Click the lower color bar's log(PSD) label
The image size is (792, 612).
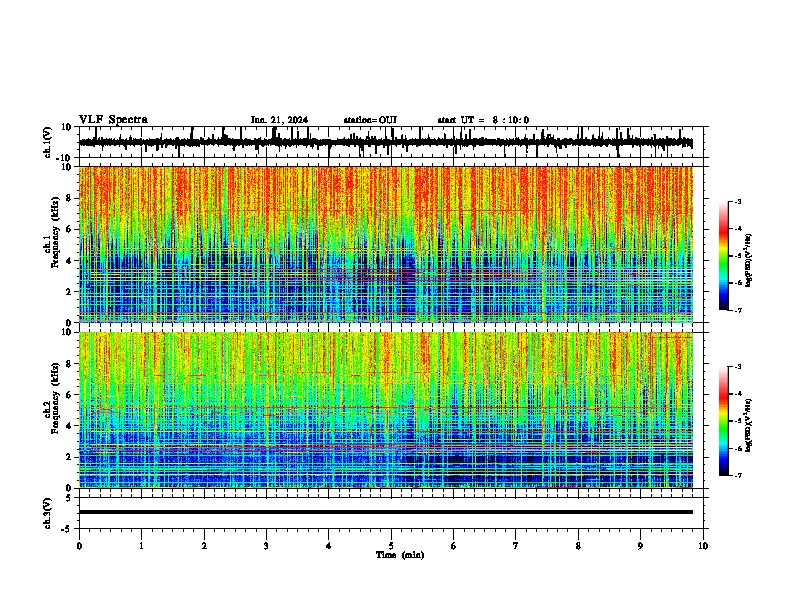pos(748,425)
